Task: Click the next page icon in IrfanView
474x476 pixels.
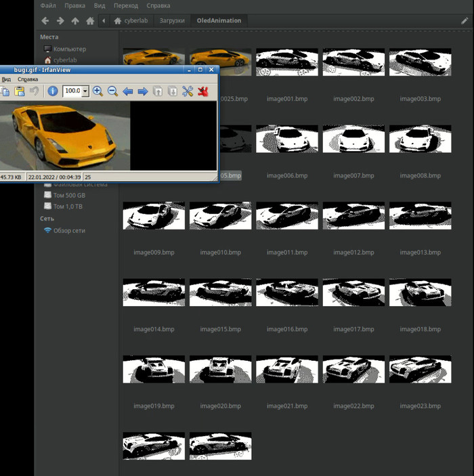Action: click(173, 91)
